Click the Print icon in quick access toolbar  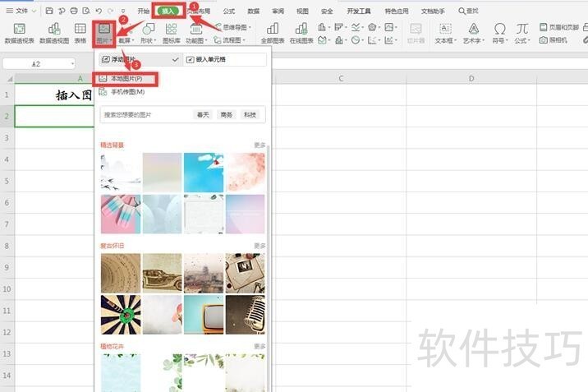[x=74, y=11]
